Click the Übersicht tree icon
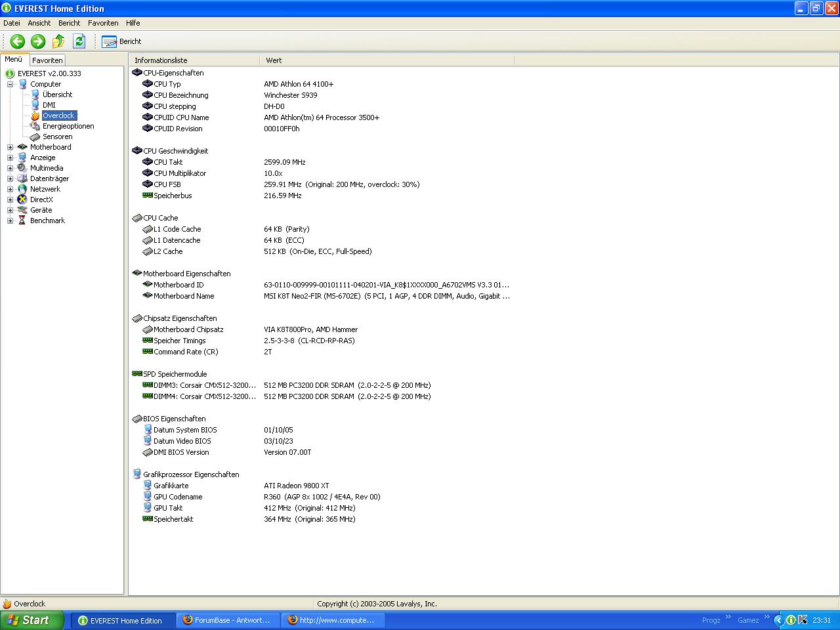840x630 pixels. click(x=35, y=94)
